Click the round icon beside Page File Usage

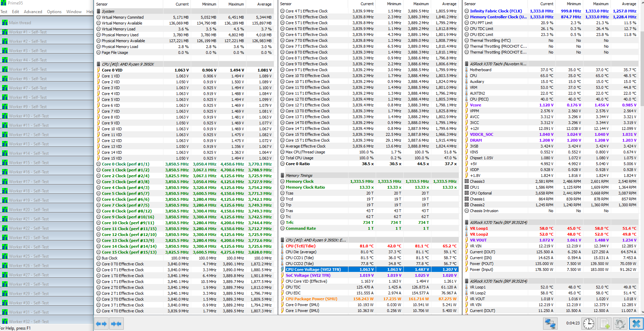[99, 53]
